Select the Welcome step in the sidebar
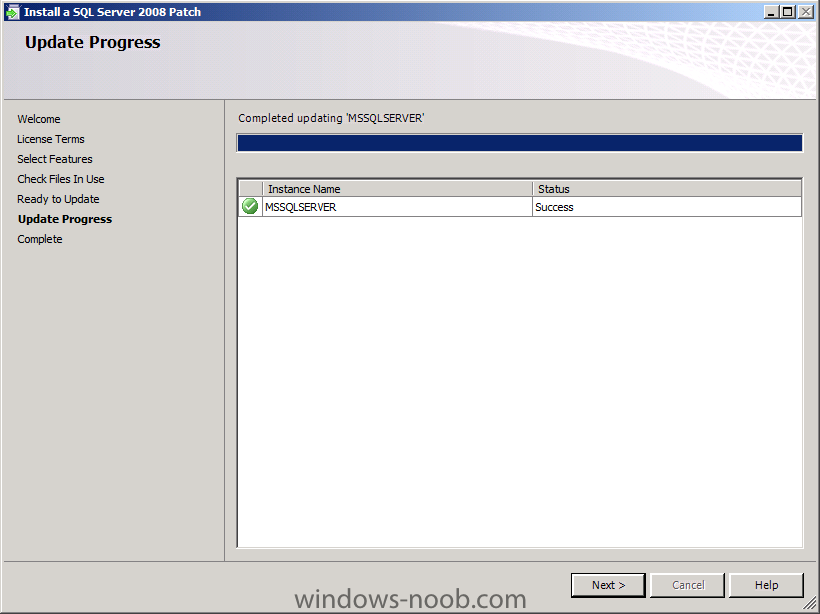The image size is (820, 614). pyautogui.click(x=39, y=119)
